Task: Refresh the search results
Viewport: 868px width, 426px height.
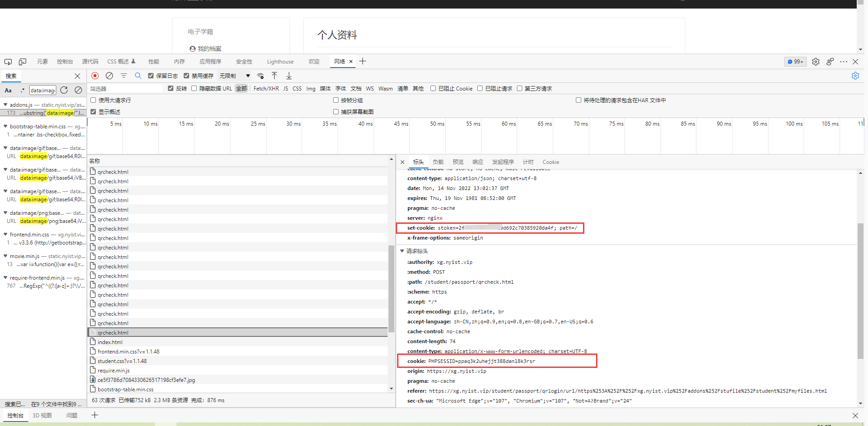Action: tap(64, 90)
